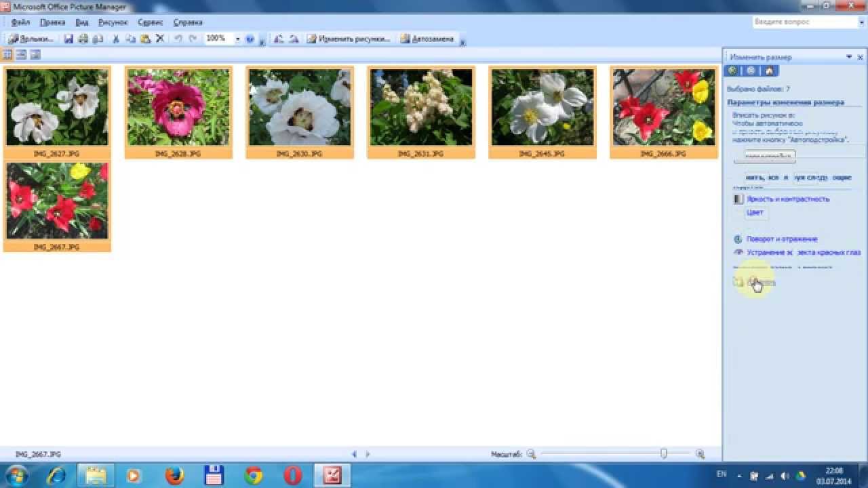Click the Delete X icon in toolbar
The height and width of the screenshot is (488, 868).
click(160, 39)
